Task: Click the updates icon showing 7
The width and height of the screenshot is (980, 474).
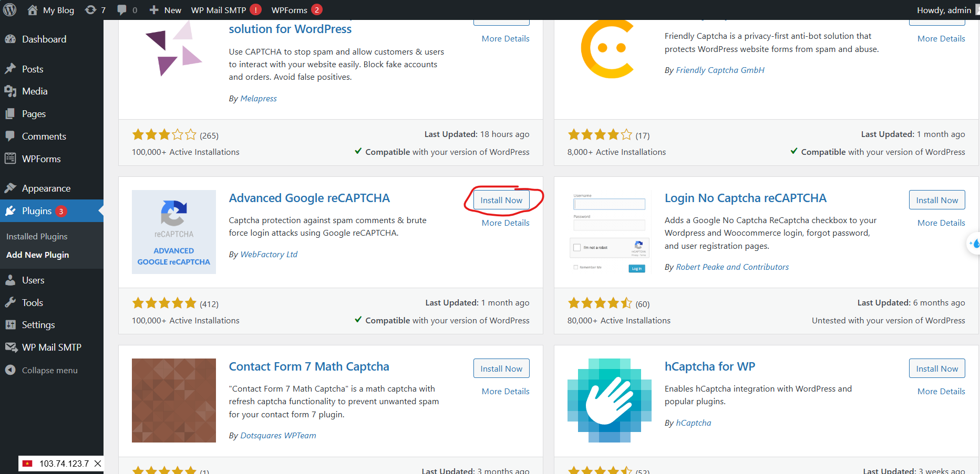Action: [91, 10]
